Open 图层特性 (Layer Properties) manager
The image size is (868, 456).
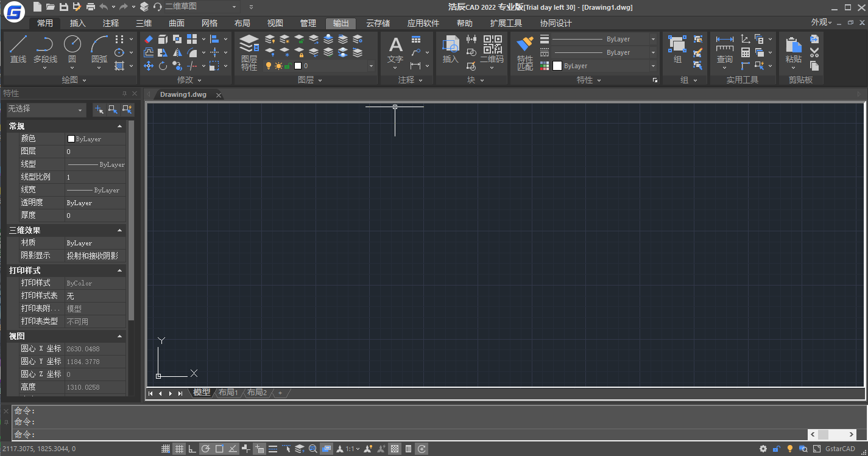tap(249, 52)
